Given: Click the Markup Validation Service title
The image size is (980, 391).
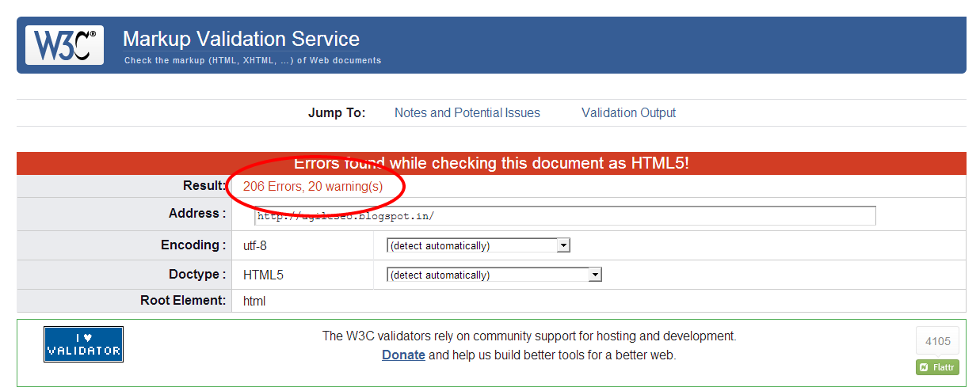Looking at the screenshot, I should [x=241, y=39].
